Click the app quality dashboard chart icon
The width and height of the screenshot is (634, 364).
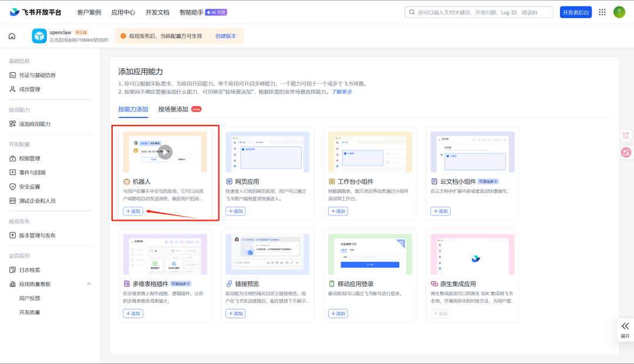point(12,284)
